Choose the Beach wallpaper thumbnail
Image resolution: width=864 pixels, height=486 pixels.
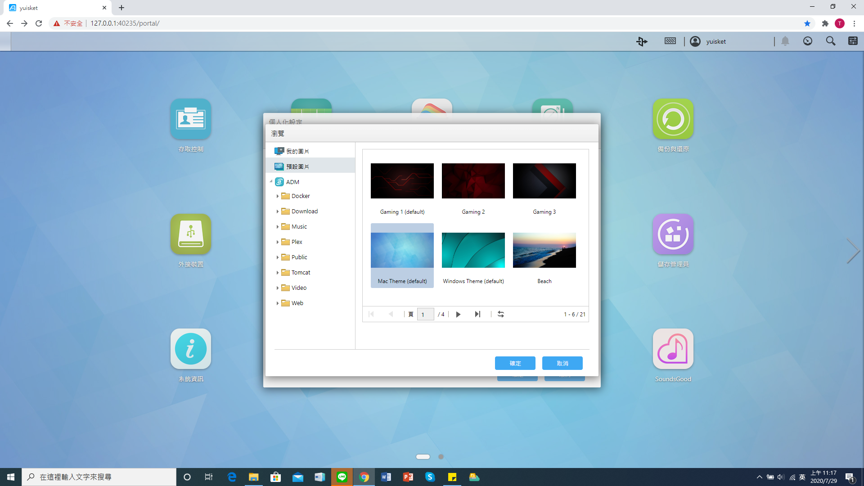tap(544, 250)
